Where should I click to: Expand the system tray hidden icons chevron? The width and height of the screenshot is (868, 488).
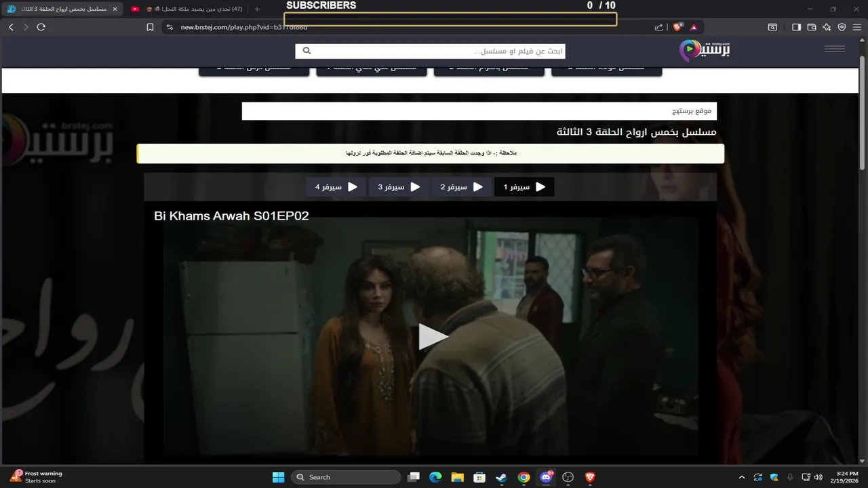(741, 477)
